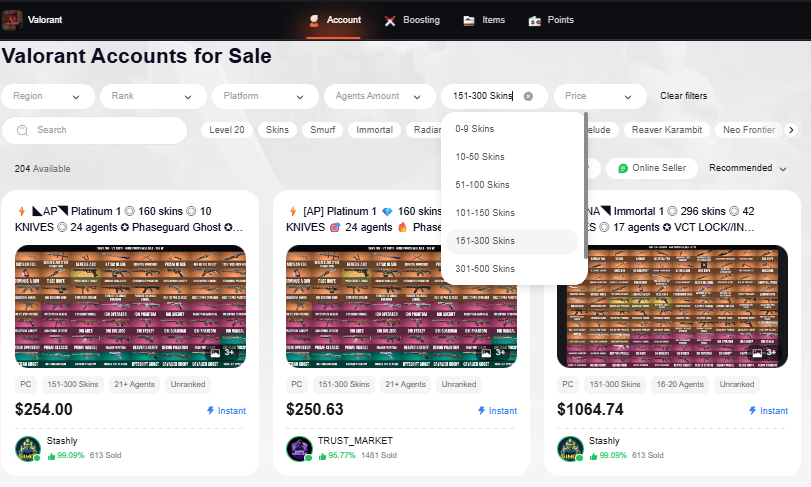Expand the Rank filter dropdown
Image resolution: width=811 pixels, height=487 pixels.
(x=153, y=96)
